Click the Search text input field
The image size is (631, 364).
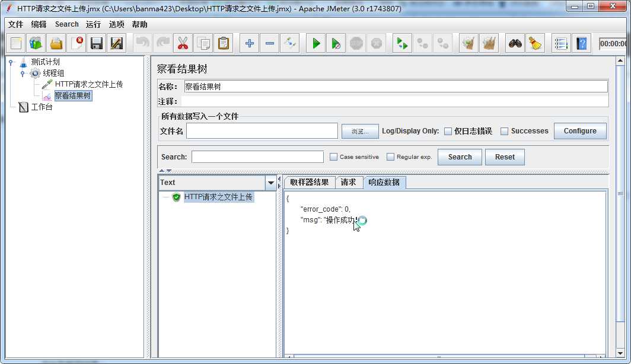(257, 157)
